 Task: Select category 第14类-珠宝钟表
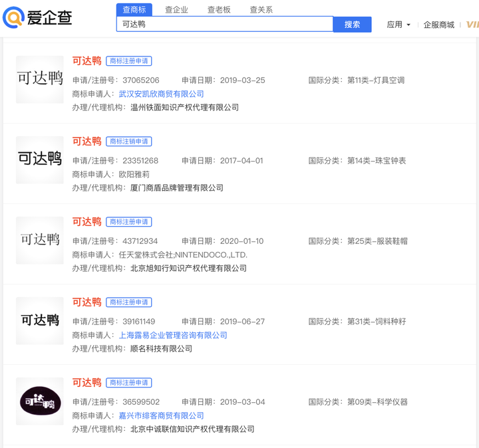point(377,161)
